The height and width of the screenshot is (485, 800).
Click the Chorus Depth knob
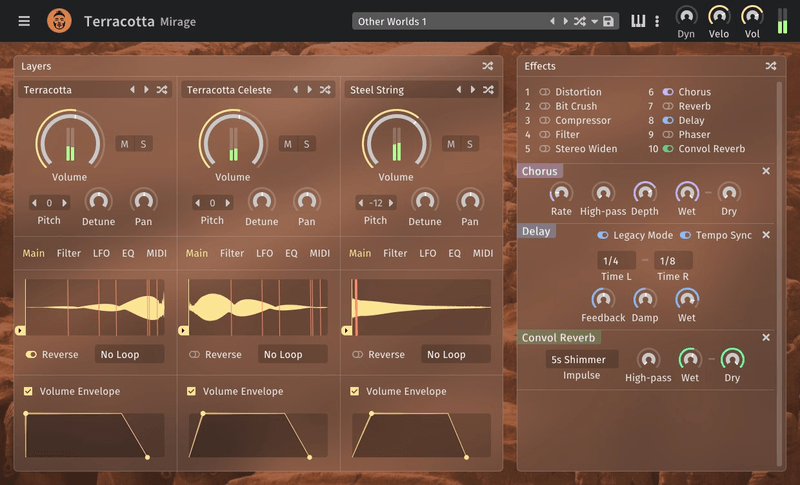point(645,192)
